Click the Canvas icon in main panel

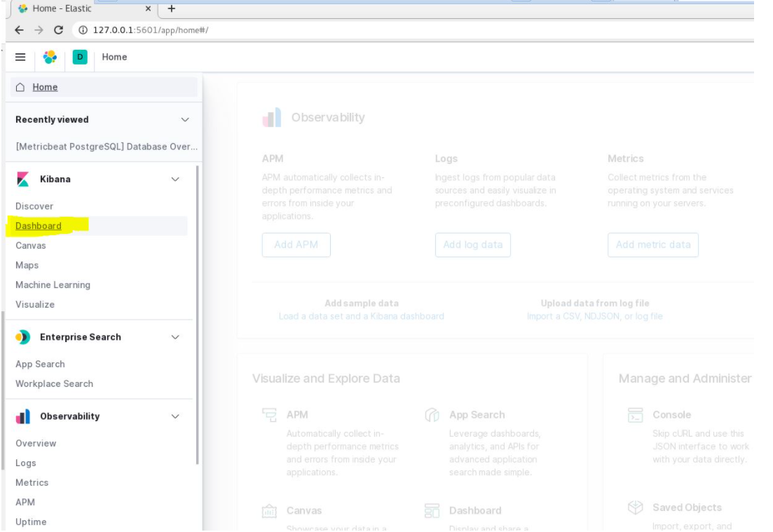[x=269, y=511]
